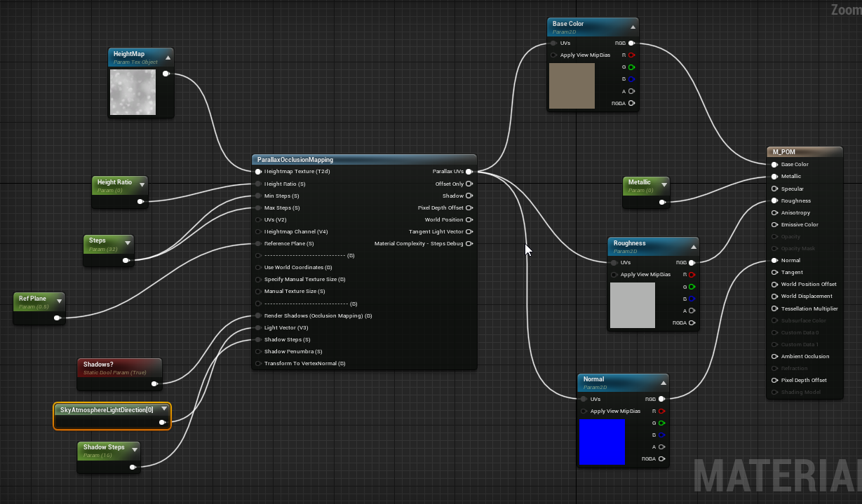Click the Parallax UVs output pin
The height and width of the screenshot is (504, 862).
[469, 172]
